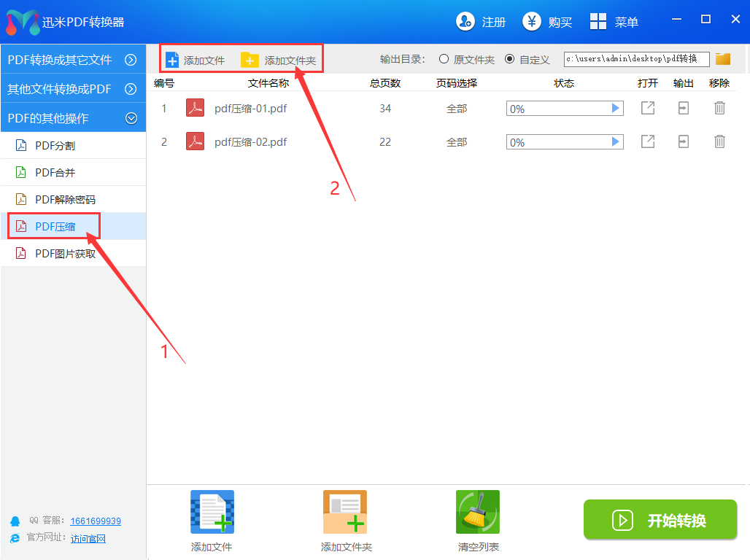
Task: Select PDF图片获取 in the sidebar
Action: coord(73,253)
